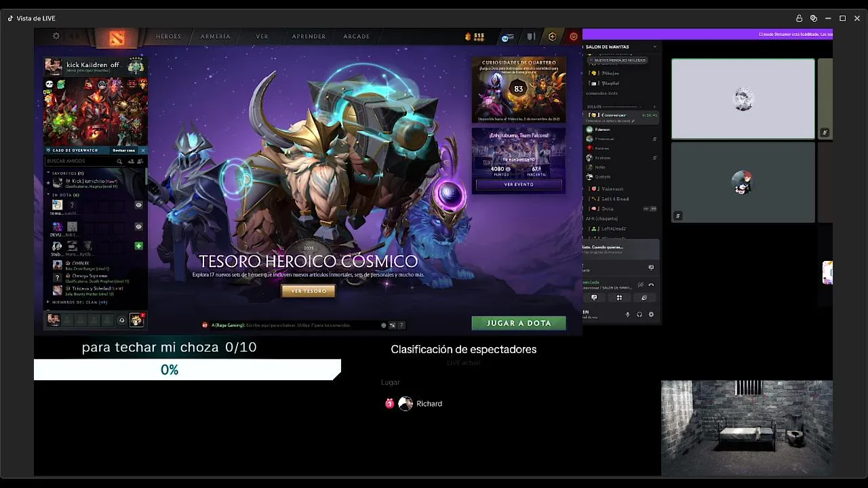Image resolution: width=868 pixels, height=488 pixels.
Task: Open Dota settings gear icon
Action: point(56,36)
